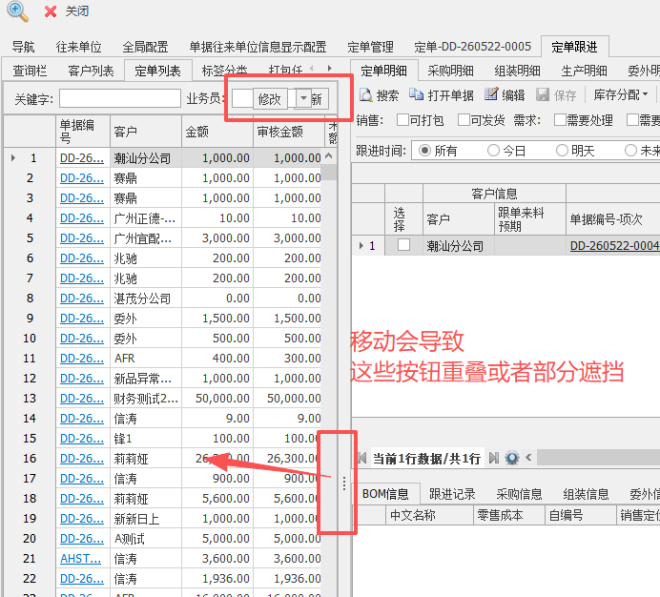Open the 库存分配 dropdown
This screenshot has height=597, width=660.
[x=620, y=95]
